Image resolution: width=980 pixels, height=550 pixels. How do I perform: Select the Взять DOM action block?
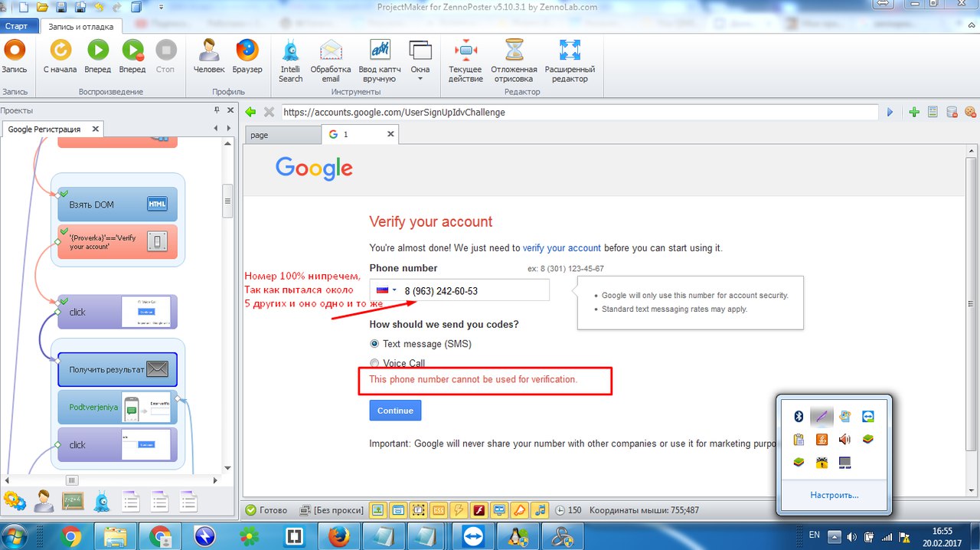(118, 205)
